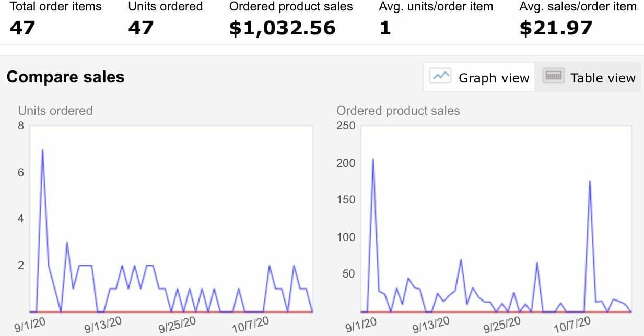The image size is (644, 336).
Task: Select the Units ordered chart peak
Action: [42, 150]
